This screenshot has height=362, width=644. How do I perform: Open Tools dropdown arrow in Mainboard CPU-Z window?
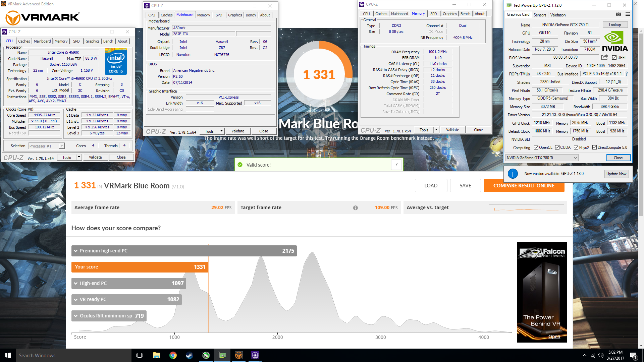coord(221,131)
